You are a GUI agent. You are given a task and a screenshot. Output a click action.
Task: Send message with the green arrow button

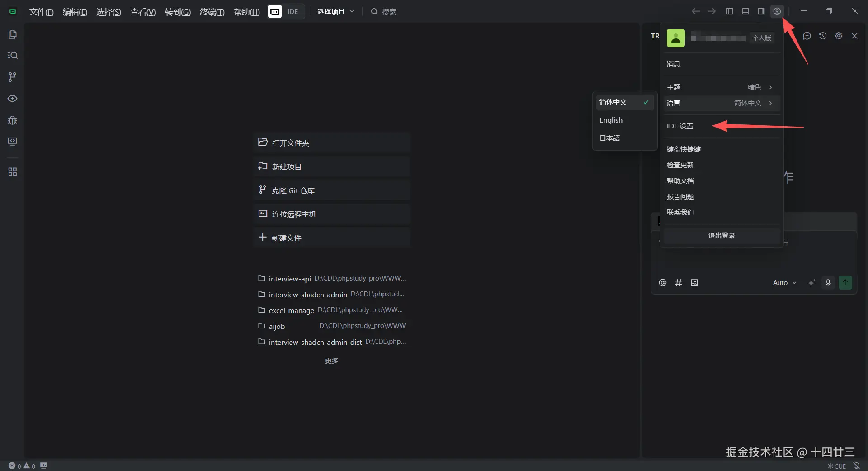point(845,283)
